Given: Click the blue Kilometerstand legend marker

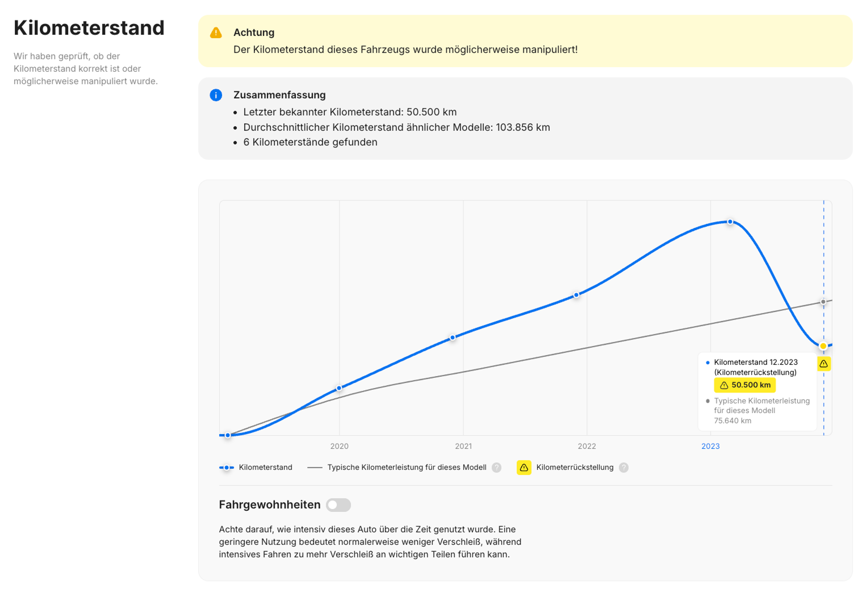Looking at the screenshot, I should pyautogui.click(x=226, y=467).
